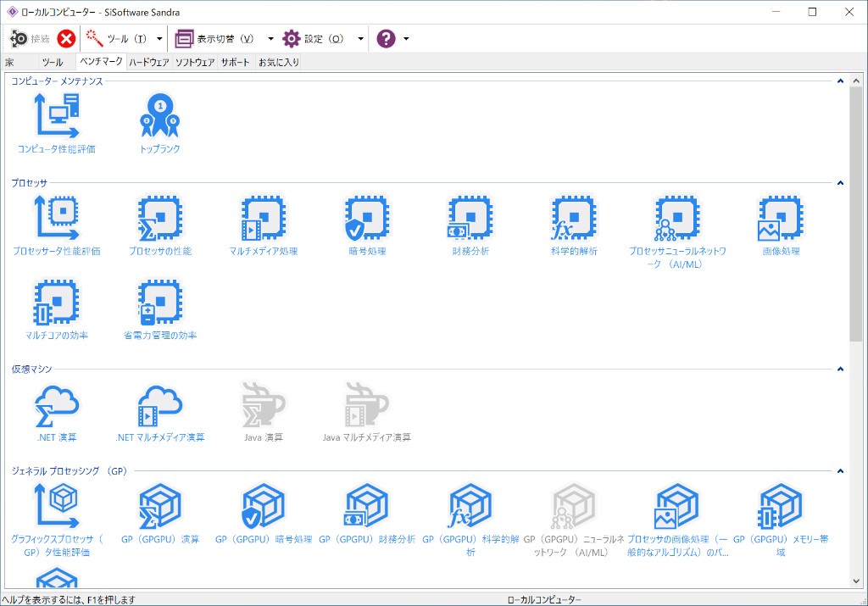The image size is (868, 606).
Task: Switch to the ハードウェア tab
Action: point(149,63)
